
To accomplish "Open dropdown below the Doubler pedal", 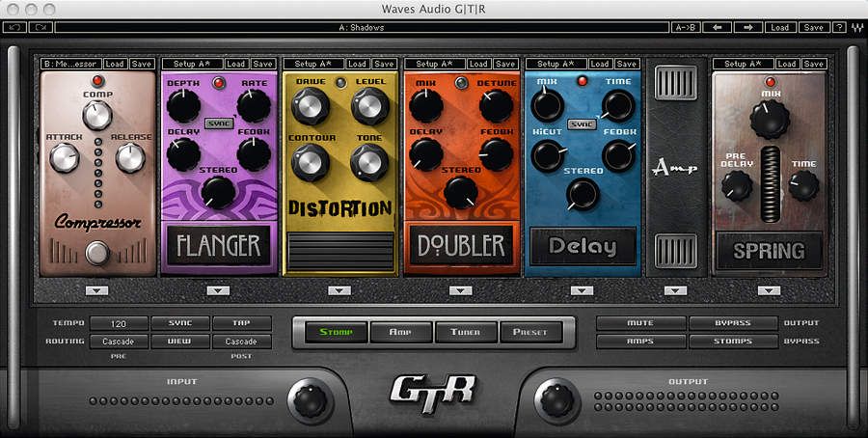I will pos(461,290).
